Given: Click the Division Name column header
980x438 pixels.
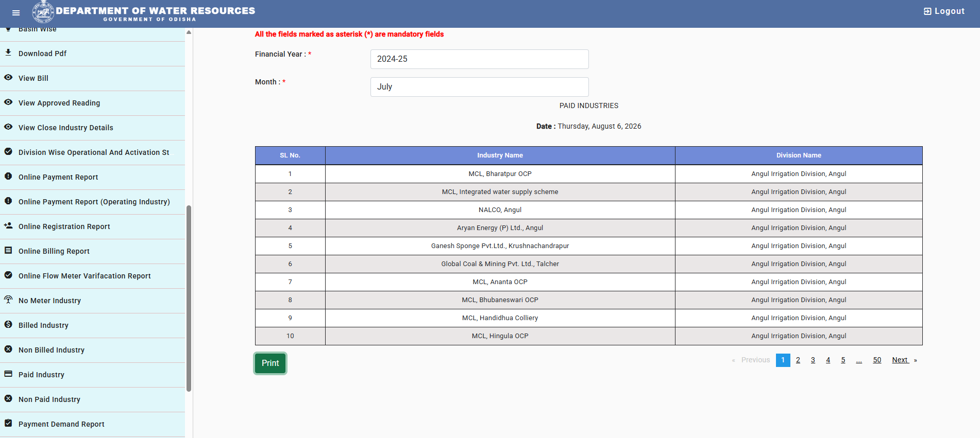Looking at the screenshot, I should (799, 155).
